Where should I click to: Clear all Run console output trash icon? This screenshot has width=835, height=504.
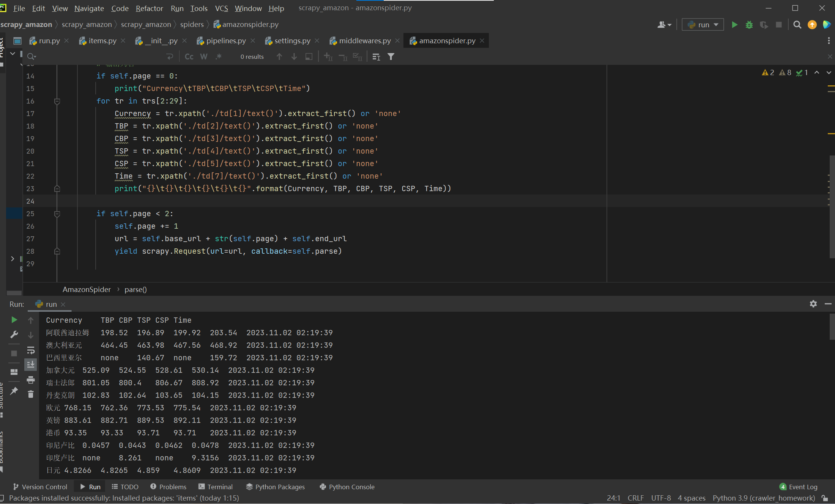click(x=31, y=394)
